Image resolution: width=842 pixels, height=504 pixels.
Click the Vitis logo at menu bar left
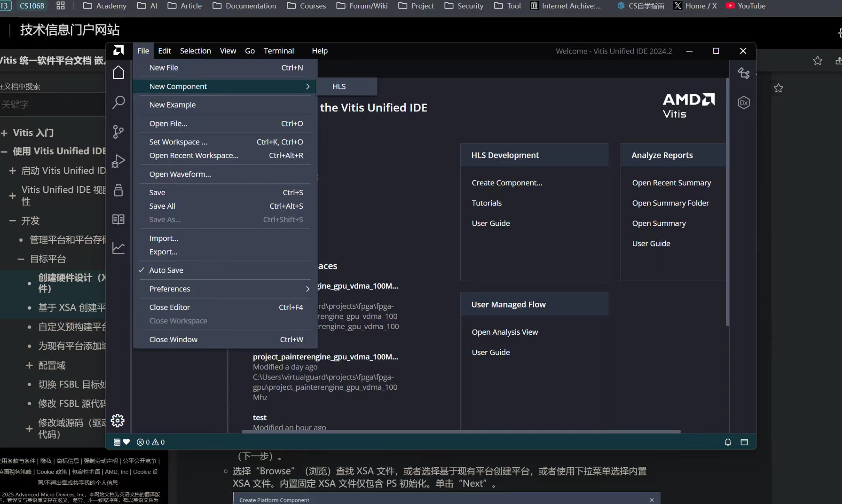click(118, 50)
